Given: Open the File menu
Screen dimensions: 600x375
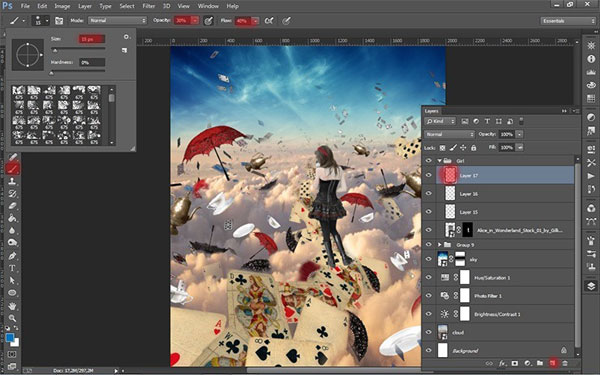Looking at the screenshot, I should 25,6.
